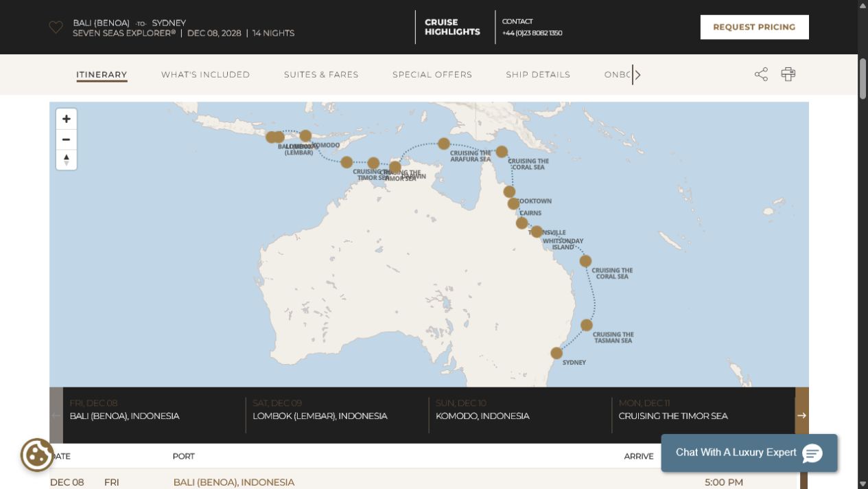Click the scrollbar down arrow
Viewport: 868px width, 489px height.
(x=863, y=484)
